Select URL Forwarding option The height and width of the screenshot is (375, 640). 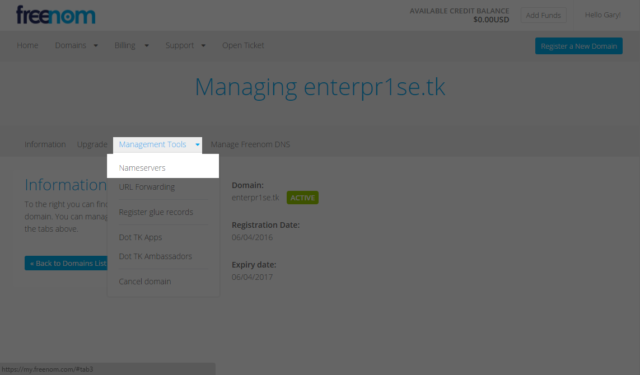(x=147, y=187)
